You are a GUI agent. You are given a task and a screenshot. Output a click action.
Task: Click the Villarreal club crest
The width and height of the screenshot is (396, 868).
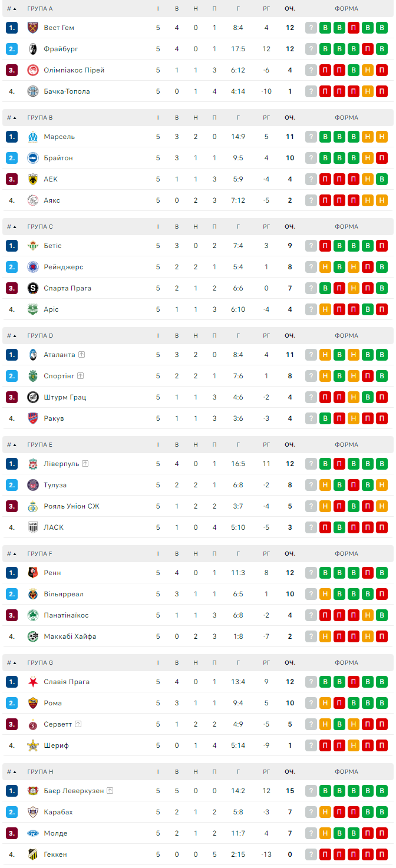pos(33,594)
